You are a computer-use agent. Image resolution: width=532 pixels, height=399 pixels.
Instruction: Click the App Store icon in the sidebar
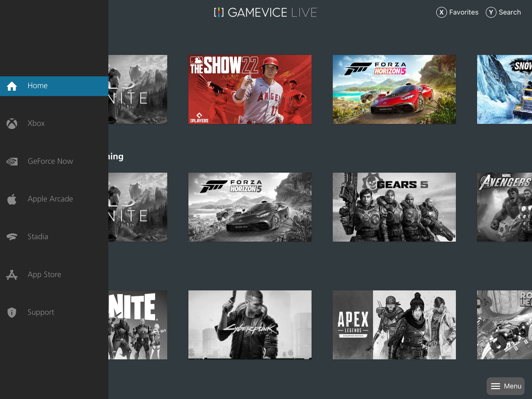(x=12, y=274)
